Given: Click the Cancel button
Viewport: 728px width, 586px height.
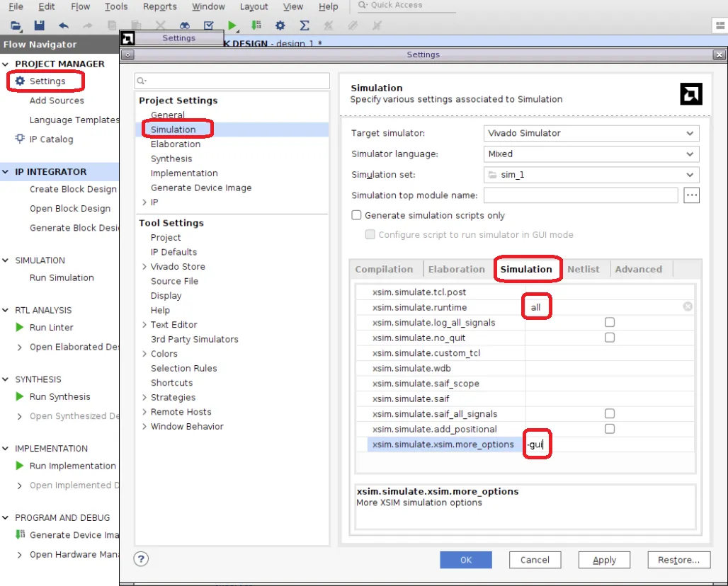Looking at the screenshot, I should coord(535,560).
